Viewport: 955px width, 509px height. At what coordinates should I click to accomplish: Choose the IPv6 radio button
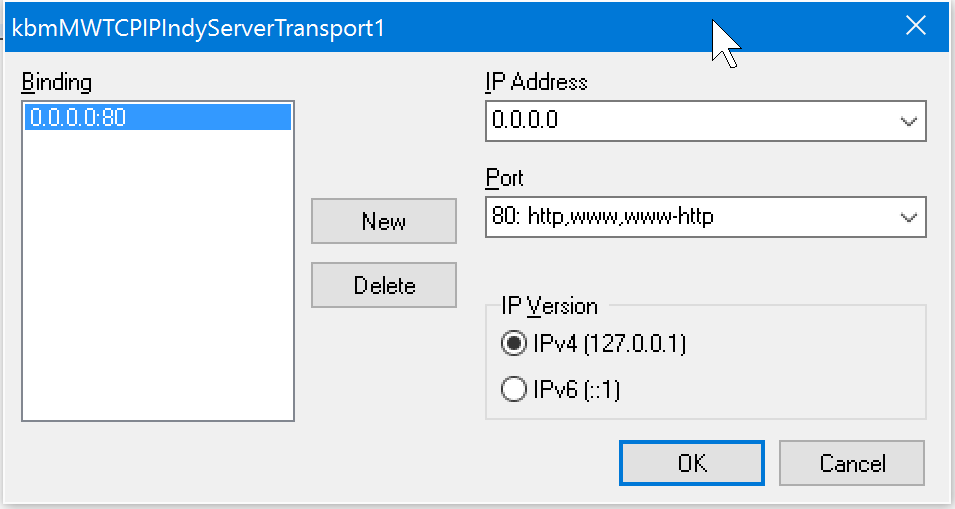click(514, 390)
